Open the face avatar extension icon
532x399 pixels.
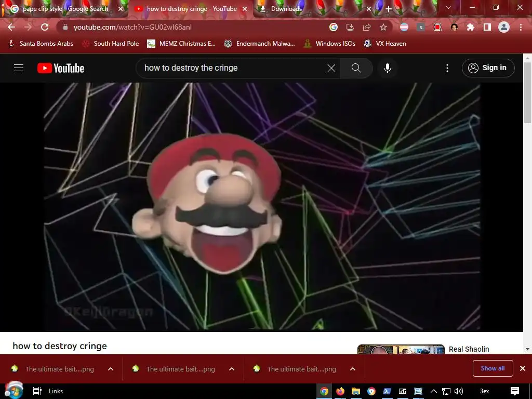454,27
